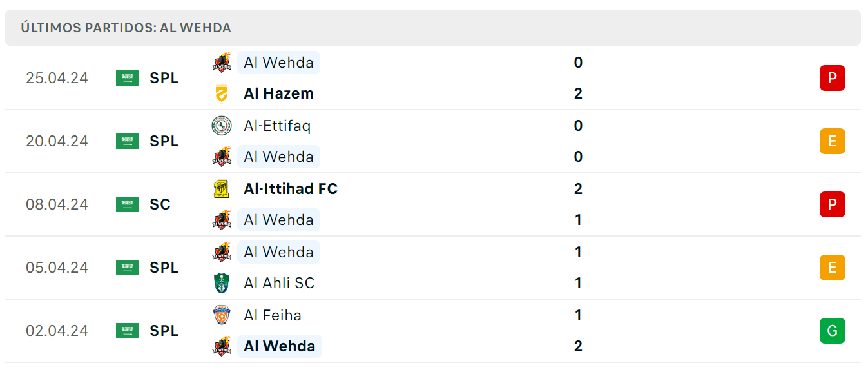Click the Al-Ettifaq team crest icon

tap(222, 126)
